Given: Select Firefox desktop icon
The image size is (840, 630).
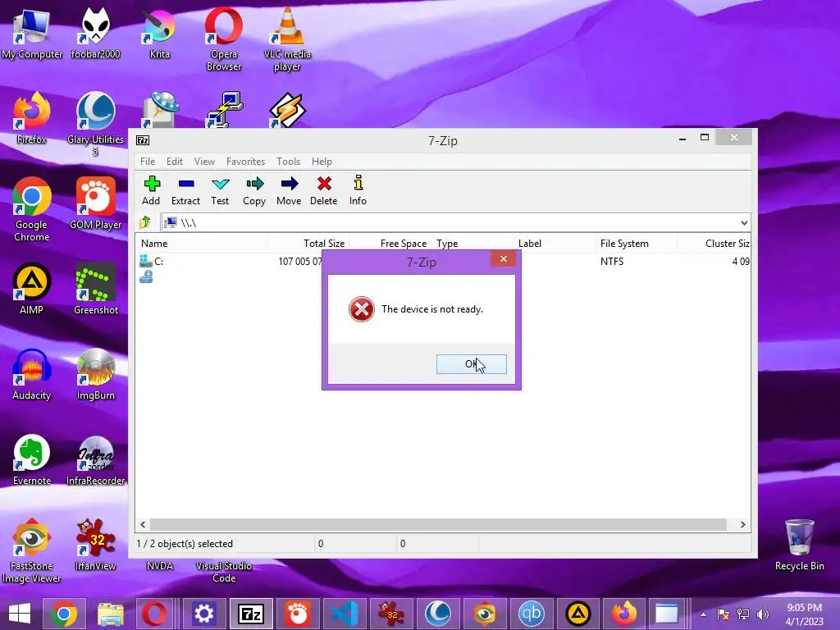Looking at the screenshot, I should coord(32,118).
